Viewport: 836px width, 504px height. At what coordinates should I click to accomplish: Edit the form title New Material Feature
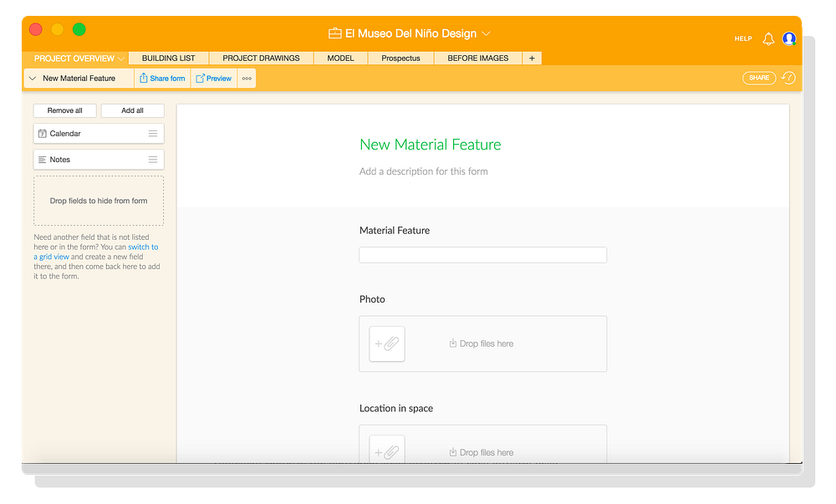[x=431, y=145]
